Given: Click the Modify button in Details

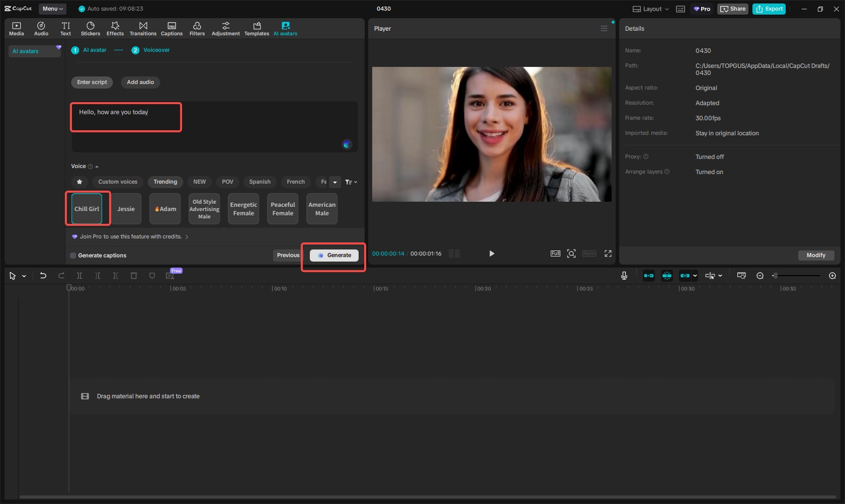Looking at the screenshot, I should pyautogui.click(x=815, y=256).
